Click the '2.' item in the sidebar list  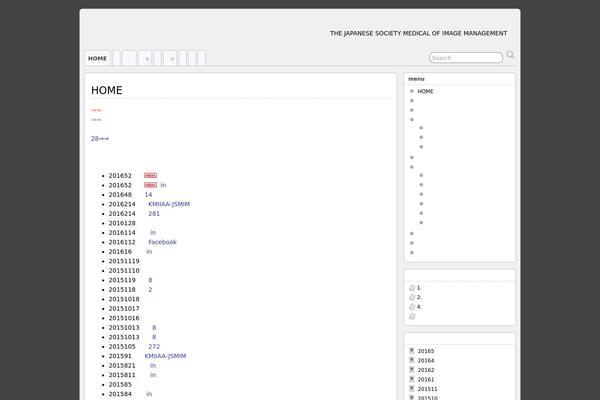point(419,297)
